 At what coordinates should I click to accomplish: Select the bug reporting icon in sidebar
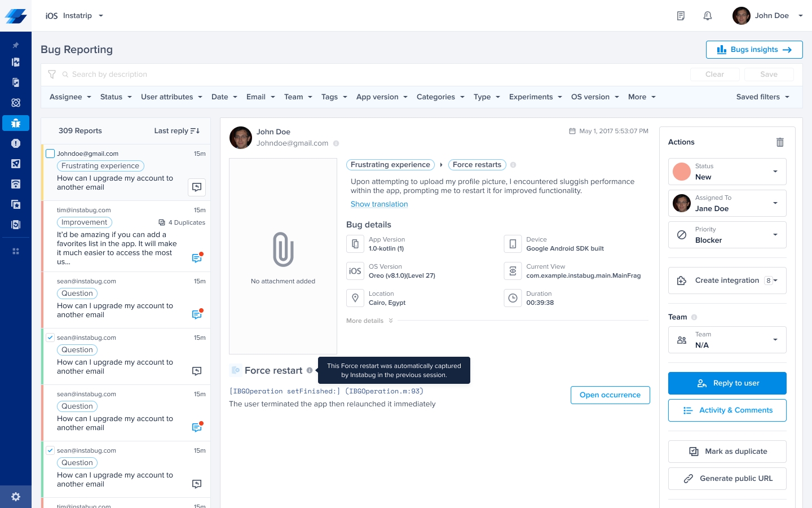tap(16, 123)
